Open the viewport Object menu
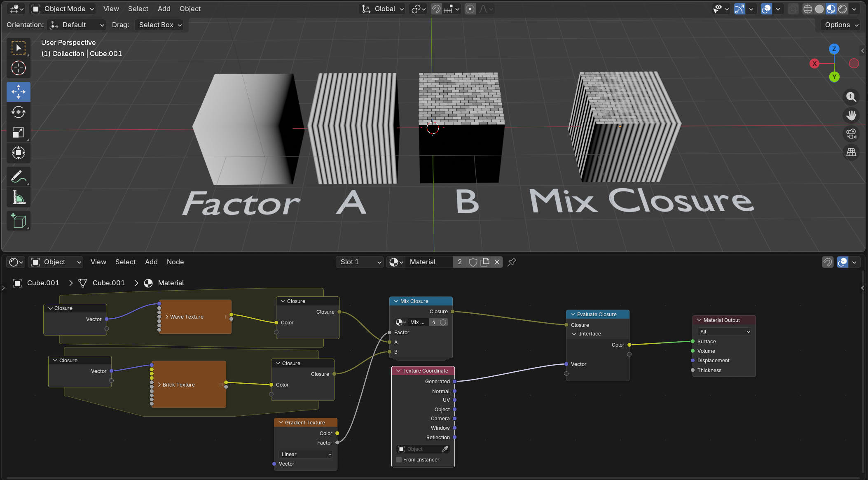The height and width of the screenshot is (480, 868). (x=190, y=9)
